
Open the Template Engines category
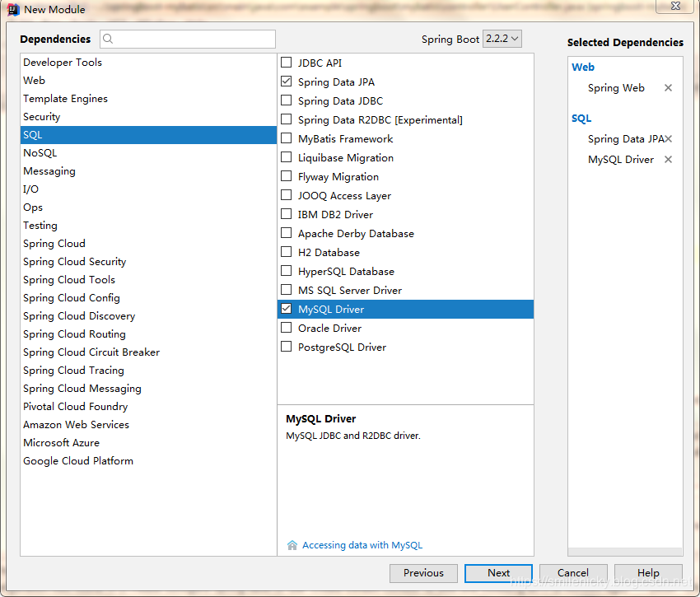click(x=148, y=99)
